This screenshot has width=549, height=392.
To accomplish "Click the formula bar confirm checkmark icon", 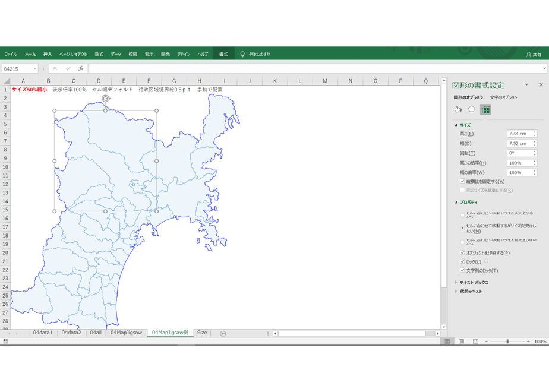I will click(x=68, y=68).
